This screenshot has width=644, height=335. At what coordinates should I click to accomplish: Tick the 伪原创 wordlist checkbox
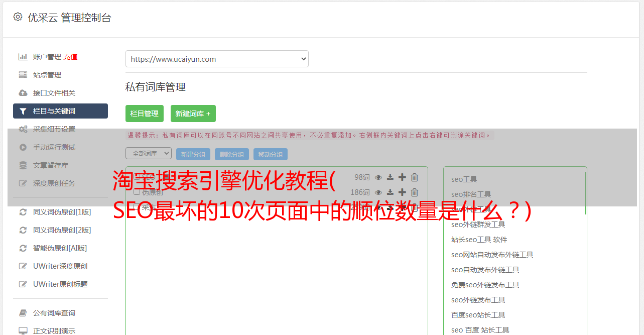[x=137, y=192]
